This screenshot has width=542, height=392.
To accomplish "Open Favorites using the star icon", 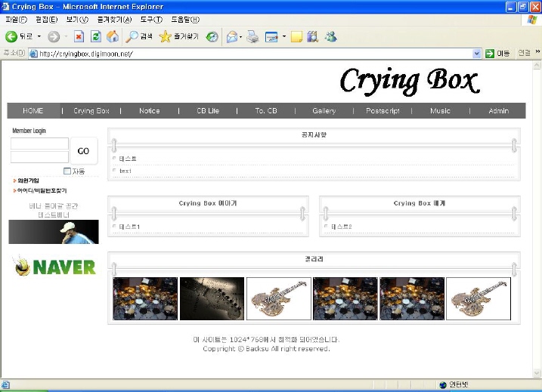I will [x=165, y=36].
